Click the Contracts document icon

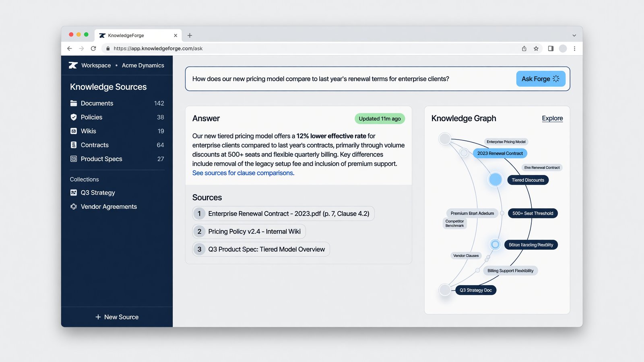(74, 145)
